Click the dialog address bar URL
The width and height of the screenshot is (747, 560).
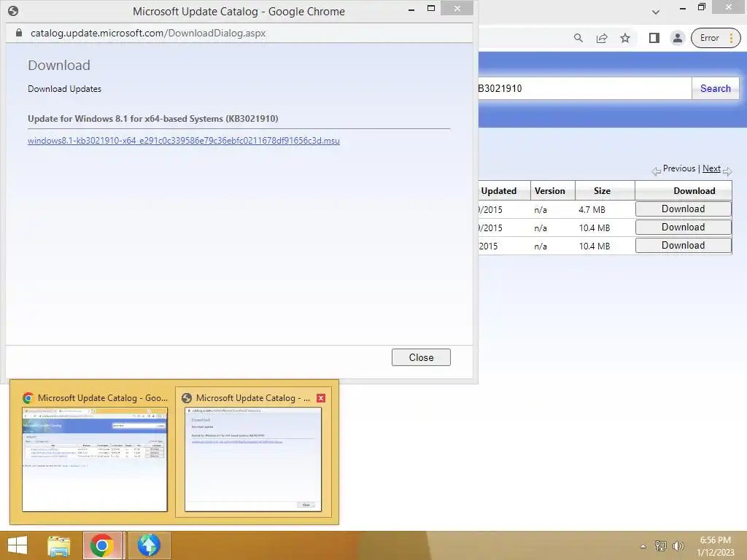click(148, 33)
